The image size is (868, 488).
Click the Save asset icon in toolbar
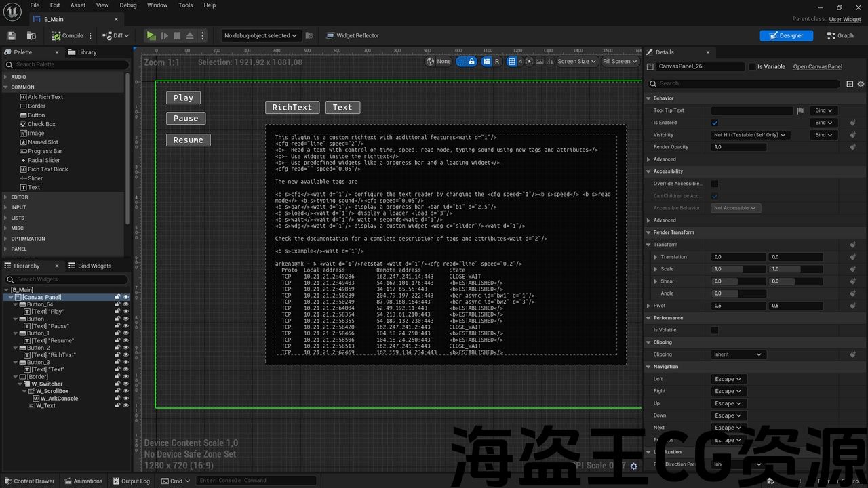(12, 35)
